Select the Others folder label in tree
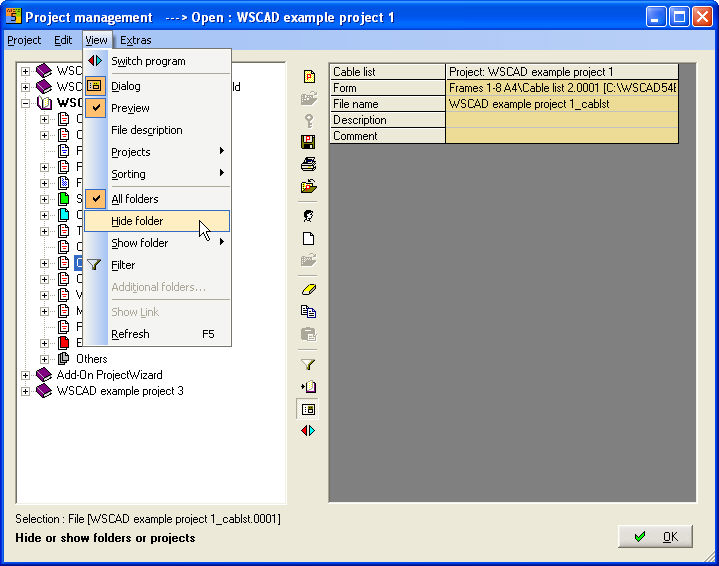 [x=92, y=359]
